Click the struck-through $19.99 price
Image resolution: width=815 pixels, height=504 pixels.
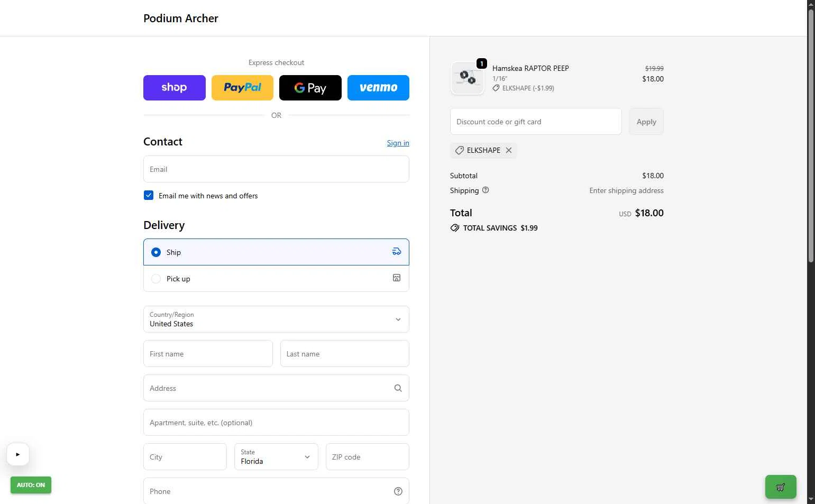654,68
